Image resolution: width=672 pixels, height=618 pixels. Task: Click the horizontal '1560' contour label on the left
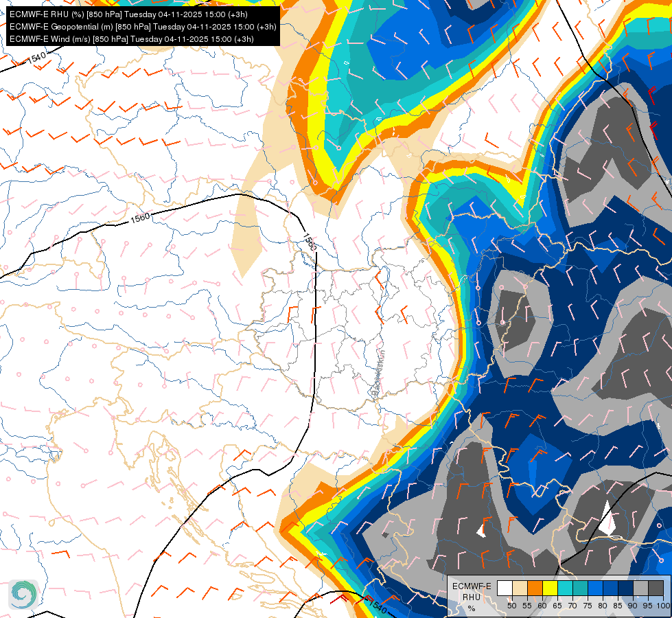[x=140, y=218]
